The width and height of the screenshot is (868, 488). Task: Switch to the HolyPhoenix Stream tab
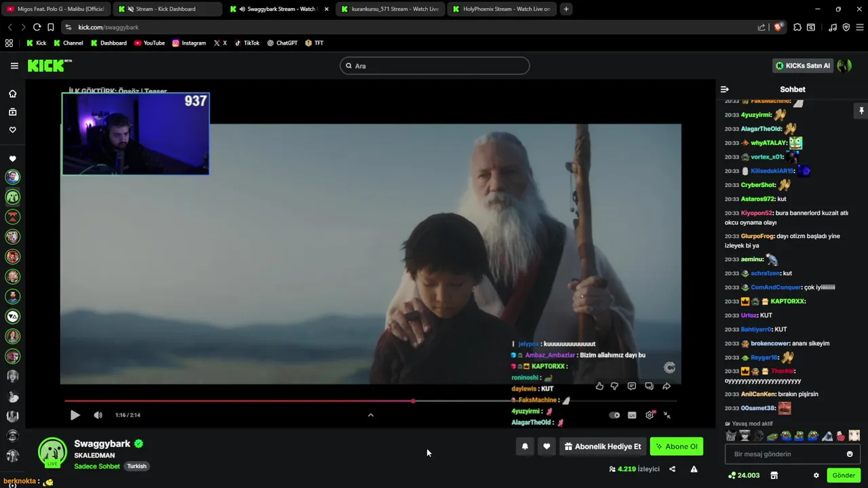501,9
